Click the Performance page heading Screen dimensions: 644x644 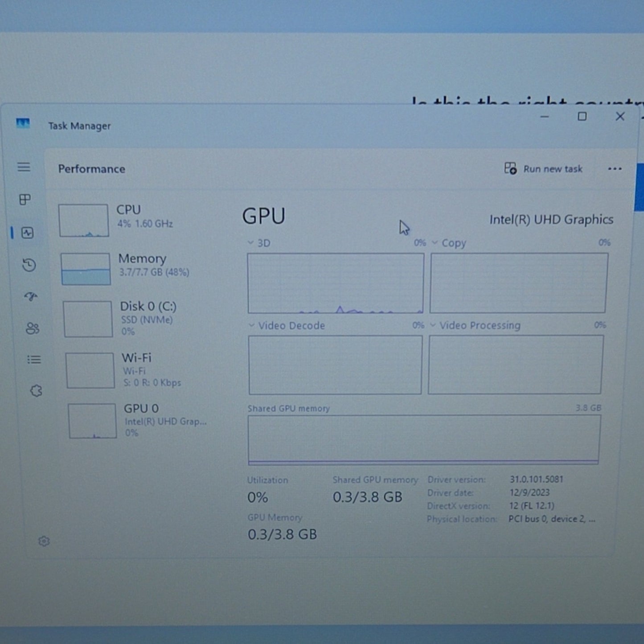[92, 169]
